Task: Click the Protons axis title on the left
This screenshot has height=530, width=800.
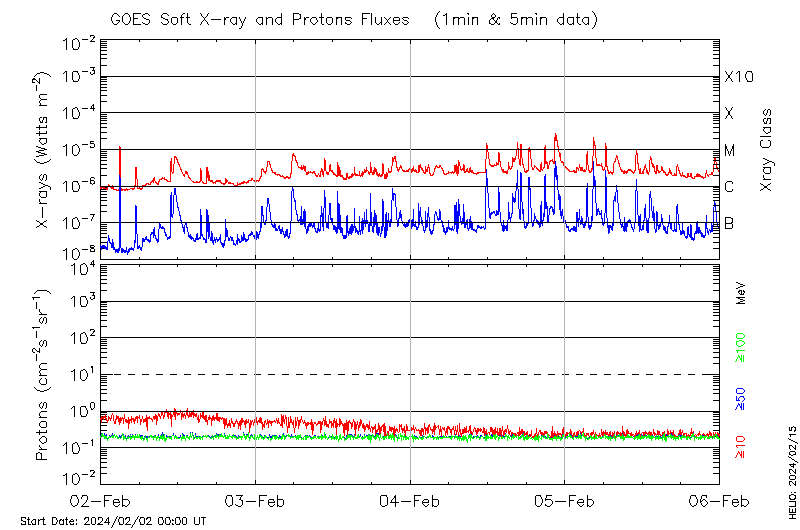Action: [44, 376]
